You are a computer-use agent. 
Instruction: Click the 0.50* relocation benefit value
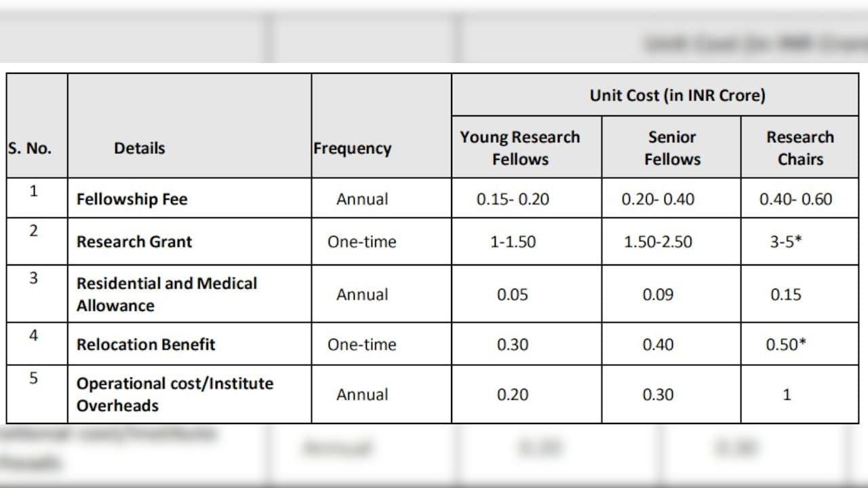pos(786,344)
